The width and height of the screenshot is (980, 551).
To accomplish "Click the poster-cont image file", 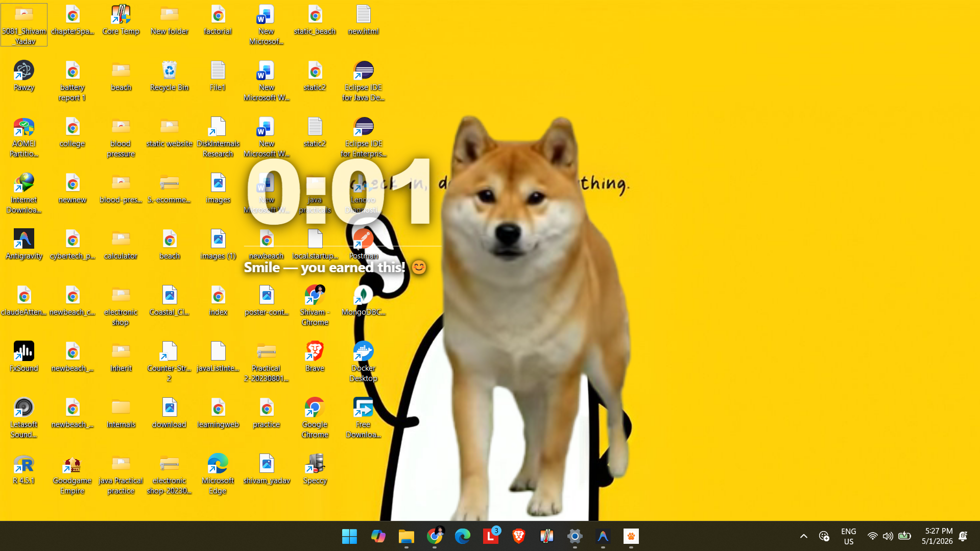I will [267, 301].
